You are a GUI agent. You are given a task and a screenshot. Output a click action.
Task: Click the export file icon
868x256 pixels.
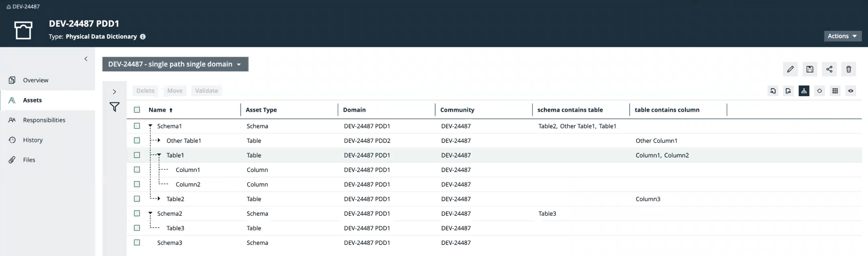click(788, 91)
